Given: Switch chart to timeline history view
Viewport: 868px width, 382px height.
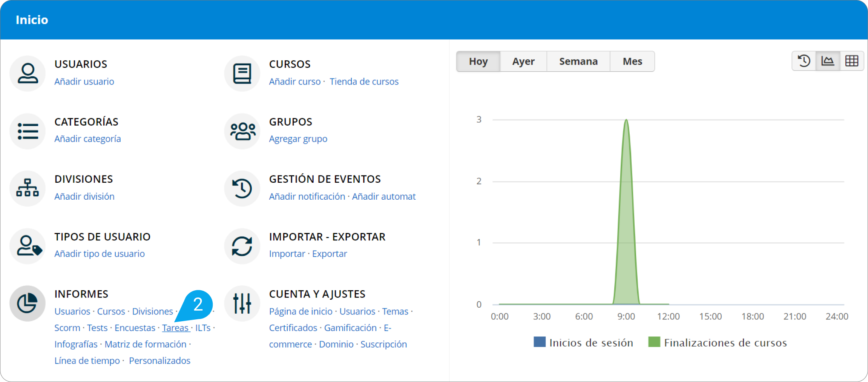Looking at the screenshot, I should tap(804, 61).
